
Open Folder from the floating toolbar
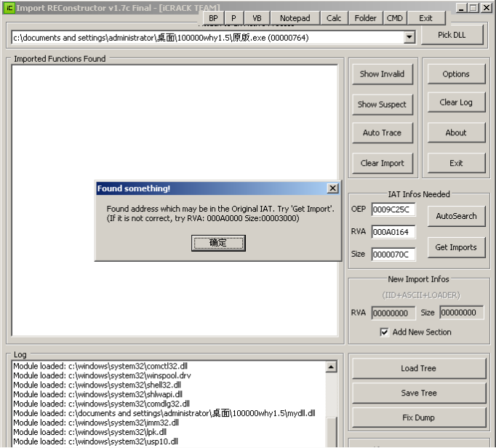pyautogui.click(x=366, y=17)
